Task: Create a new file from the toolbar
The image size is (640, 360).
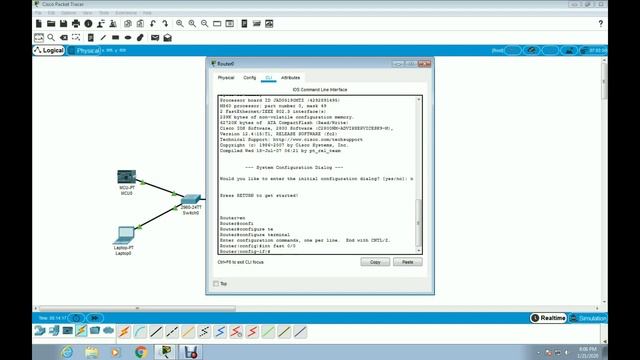Action: (39, 24)
